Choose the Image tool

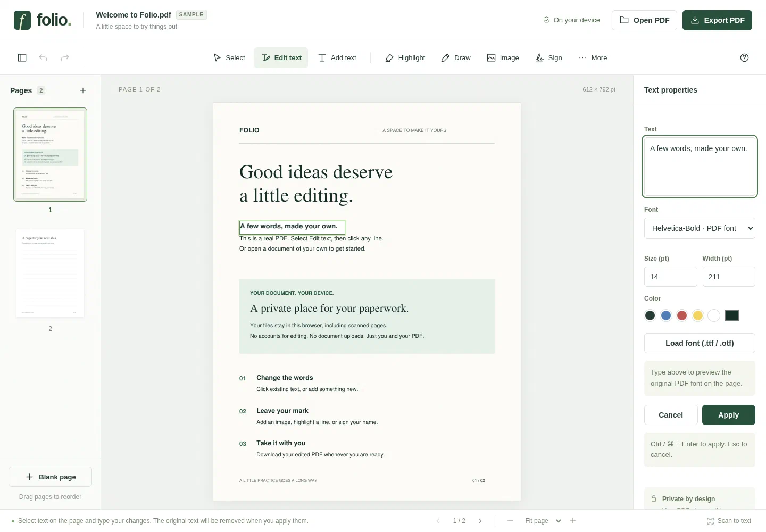(503, 57)
